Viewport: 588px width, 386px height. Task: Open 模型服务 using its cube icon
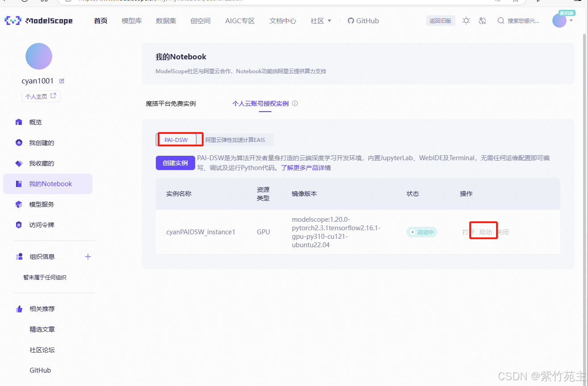click(19, 204)
